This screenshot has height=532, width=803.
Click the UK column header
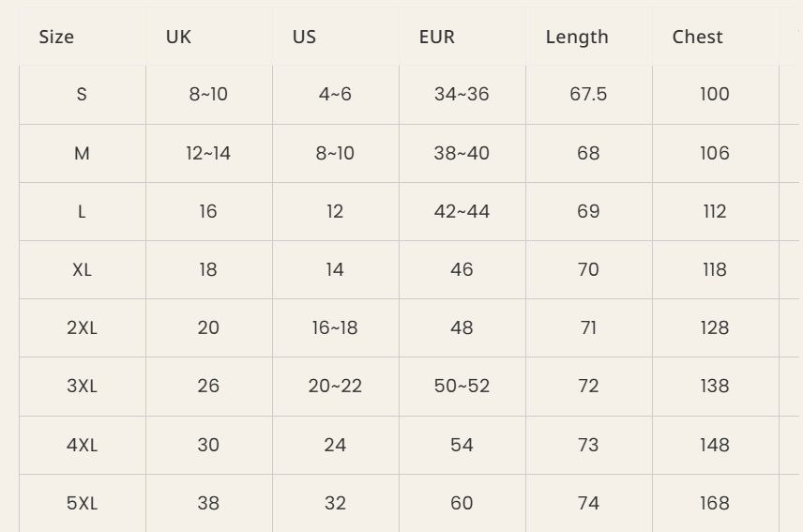tap(178, 37)
